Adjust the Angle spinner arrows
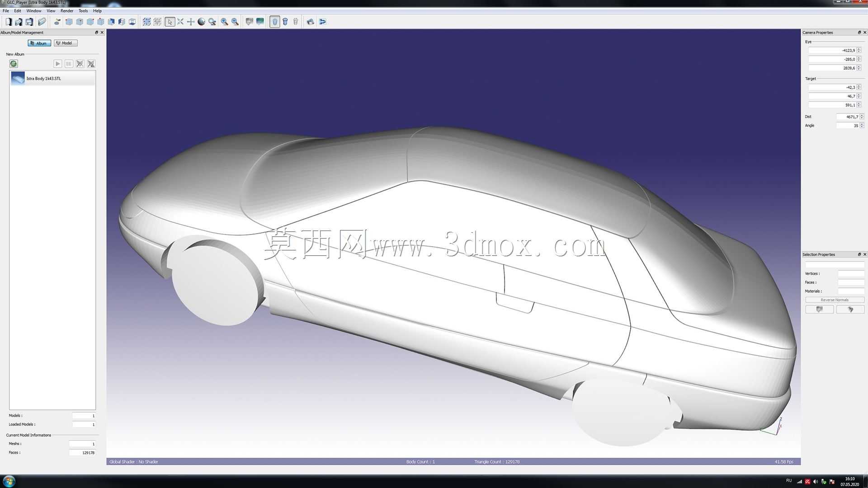868x488 pixels. pyautogui.click(x=862, y=125)
